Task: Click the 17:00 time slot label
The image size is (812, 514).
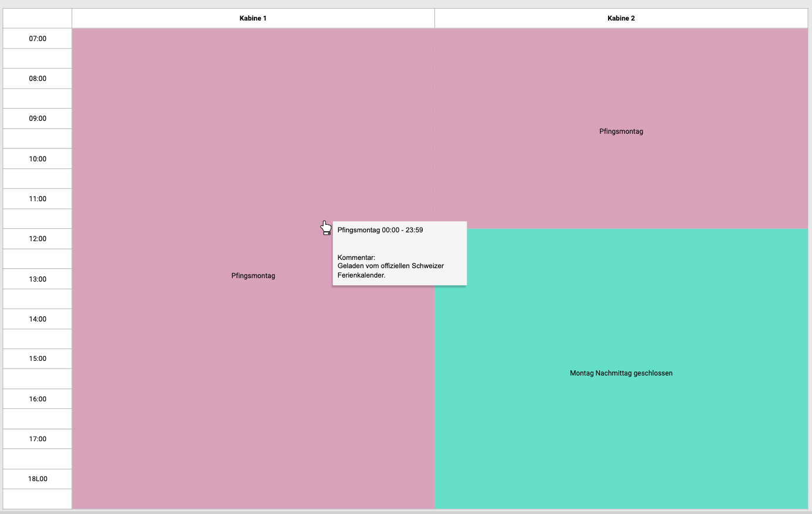Action: click(x=38, y=439)
